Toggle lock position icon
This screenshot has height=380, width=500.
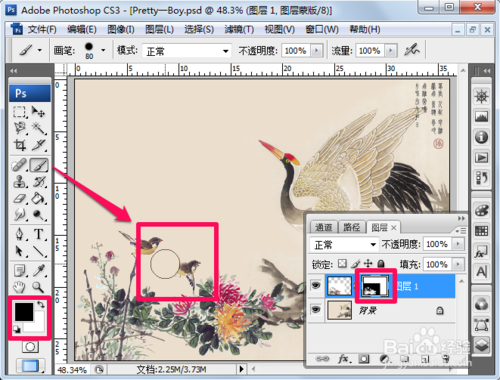368,264
